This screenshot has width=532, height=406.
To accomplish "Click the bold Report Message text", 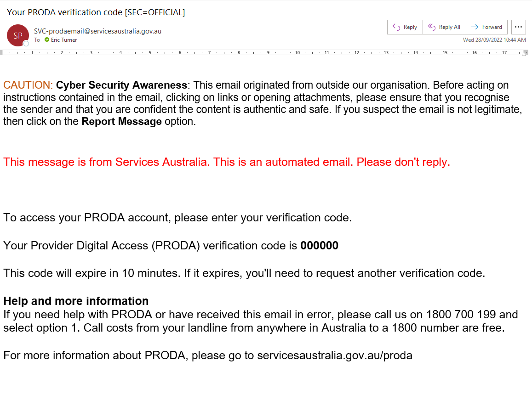I will (121, 122).
